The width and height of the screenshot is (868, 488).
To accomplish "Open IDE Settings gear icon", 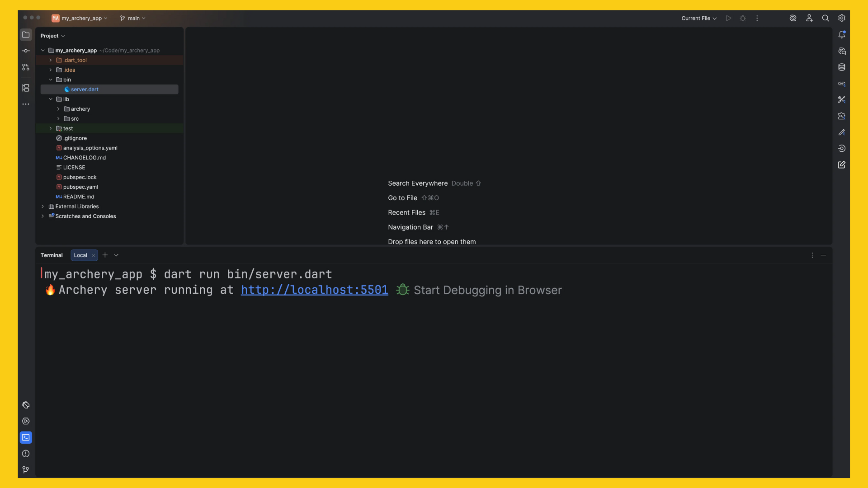I will pyautogui.click(x=841, y=18).
